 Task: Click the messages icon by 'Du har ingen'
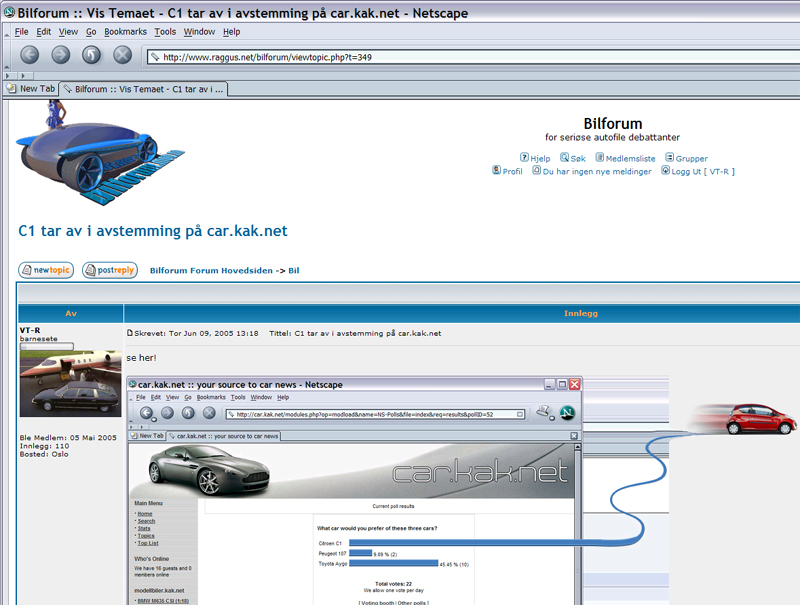coord(536,170)
